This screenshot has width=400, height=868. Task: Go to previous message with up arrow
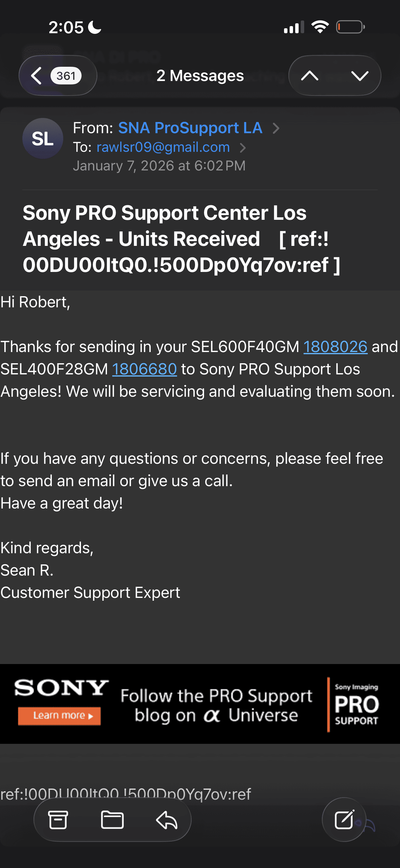pyautogui.click(x=310, y=75)
